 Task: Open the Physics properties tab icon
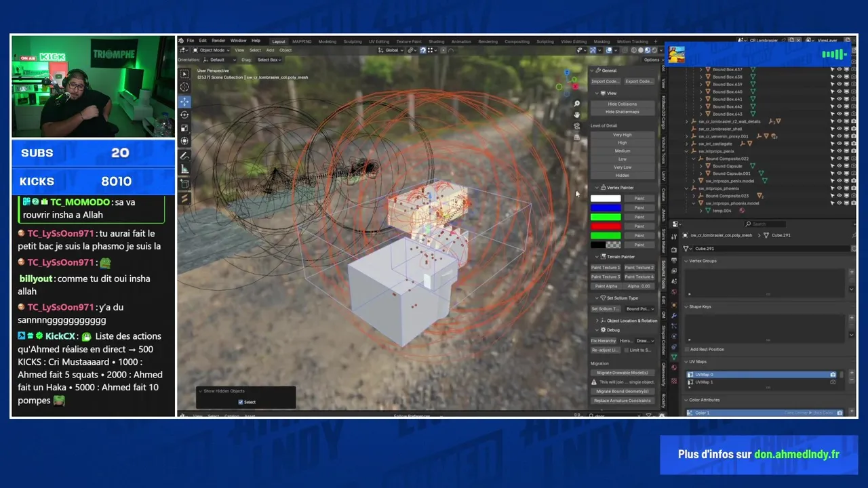click(674, 336)
